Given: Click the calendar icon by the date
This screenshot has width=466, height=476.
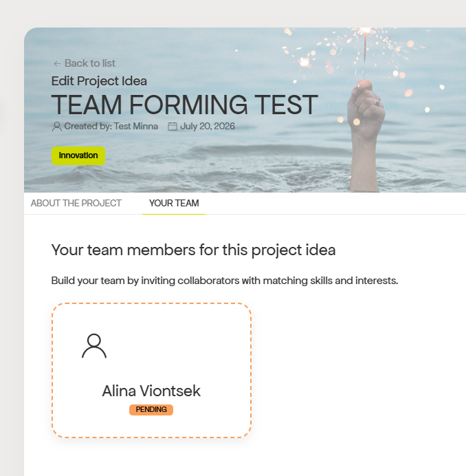Looking at the screenshot, I should (173, 127).
